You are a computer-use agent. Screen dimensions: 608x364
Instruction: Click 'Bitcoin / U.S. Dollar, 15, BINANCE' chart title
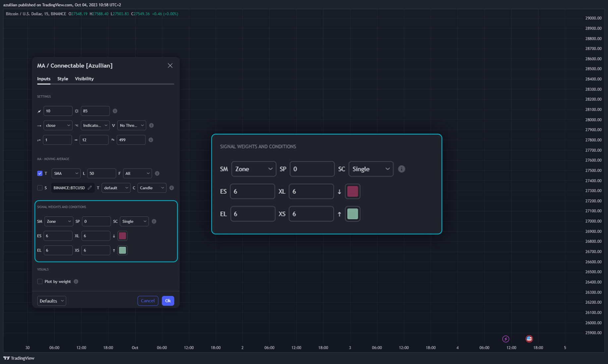point(36,14)
